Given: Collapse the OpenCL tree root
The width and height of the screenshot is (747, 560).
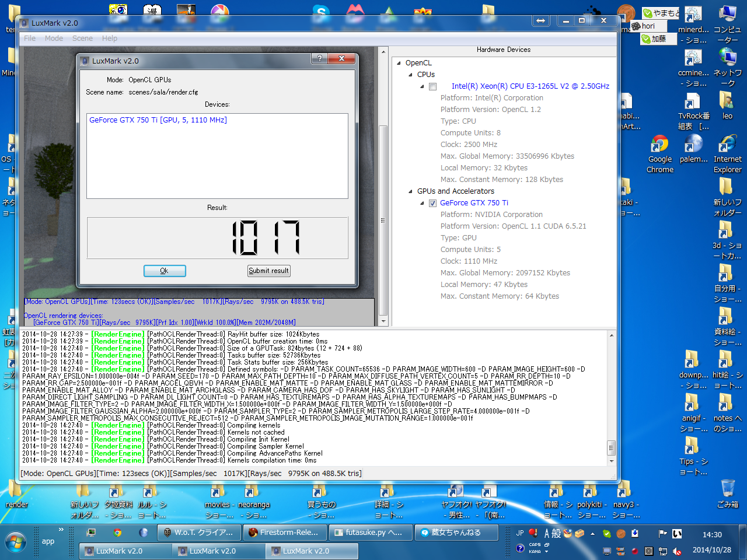Looking at the screenshot, I should [x=399, y=63].
